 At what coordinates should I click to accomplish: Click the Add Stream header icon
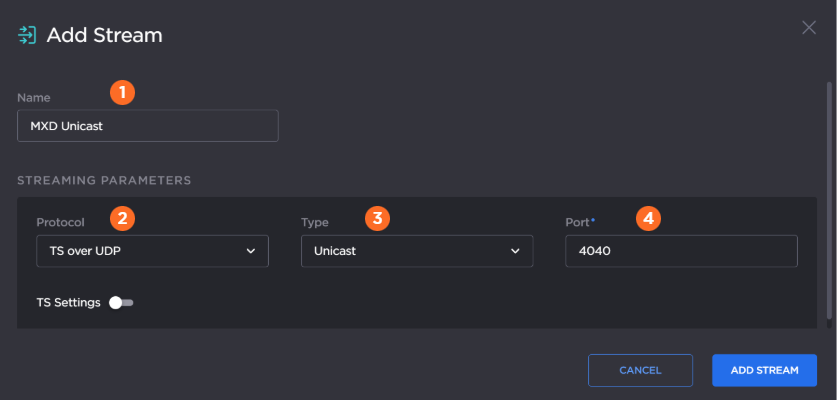point(27,35)
